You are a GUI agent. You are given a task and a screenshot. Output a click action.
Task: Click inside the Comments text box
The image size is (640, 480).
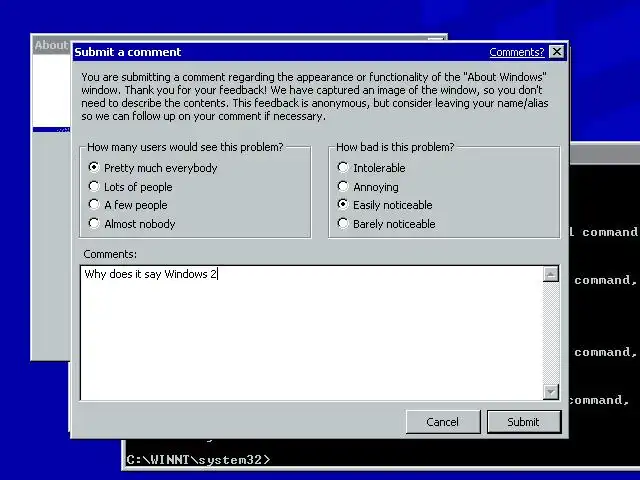point(312,333)
